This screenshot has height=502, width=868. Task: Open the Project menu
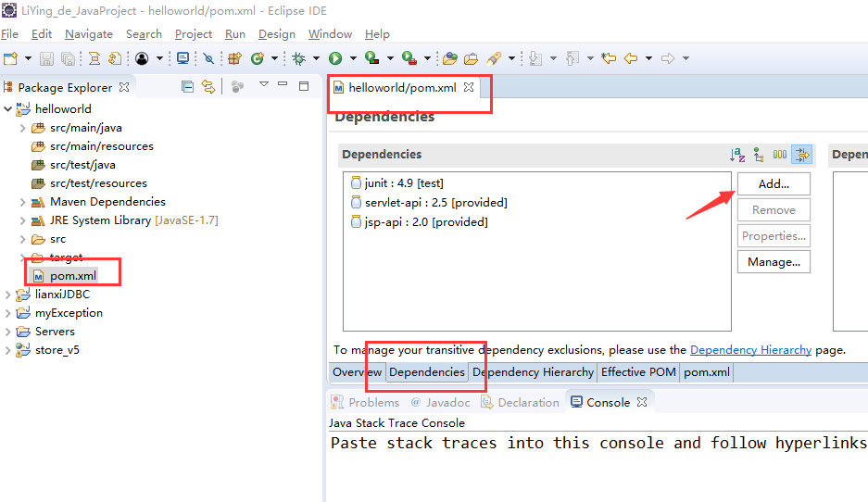[194, 33]
